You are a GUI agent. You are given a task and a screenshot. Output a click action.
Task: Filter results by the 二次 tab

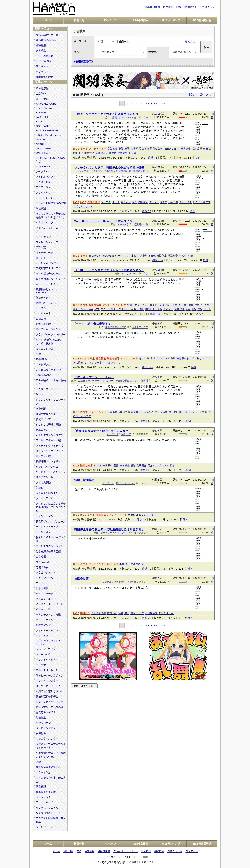tap(200, 95)
